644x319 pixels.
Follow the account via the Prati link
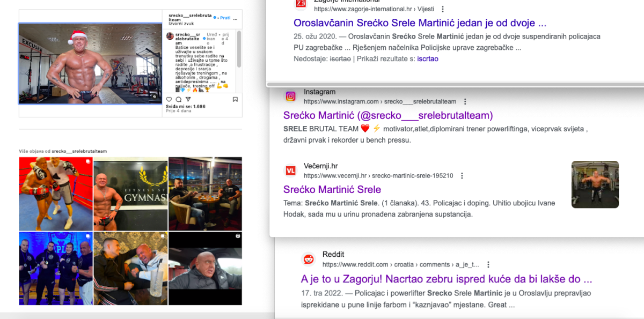pyautogui.click(x=225, y=18)
